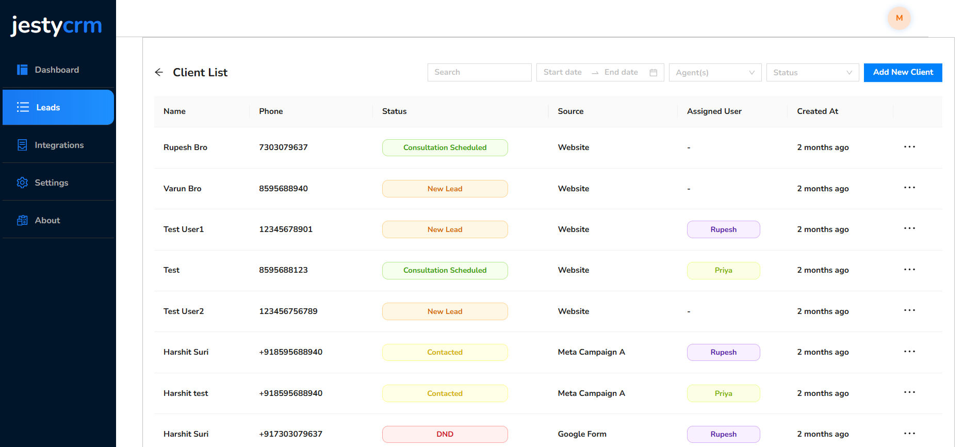Click the Add New Client button
980x447 pixels.
tap(903, 72)
